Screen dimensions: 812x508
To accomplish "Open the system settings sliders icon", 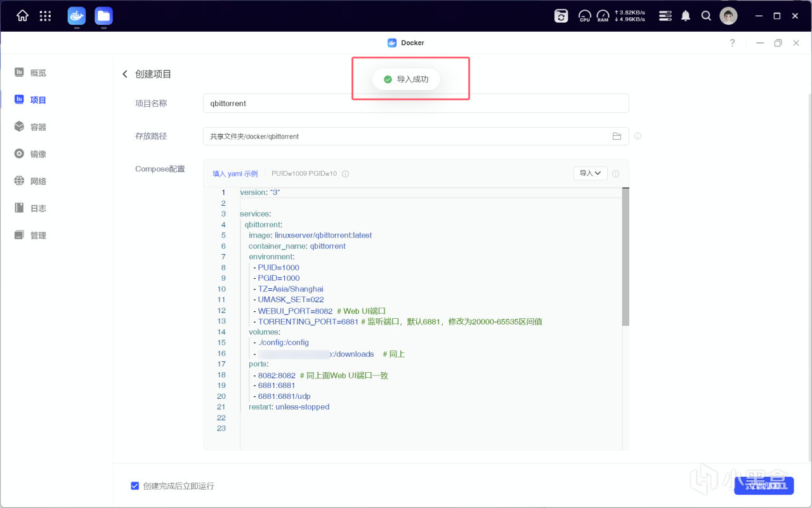I will pyautogui.click(x=665, y=16).
